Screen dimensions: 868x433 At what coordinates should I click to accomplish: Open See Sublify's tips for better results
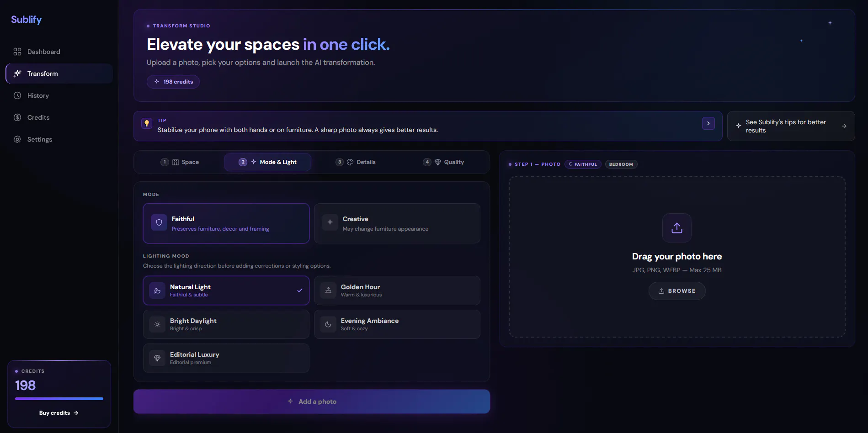(x=791, y=126)
